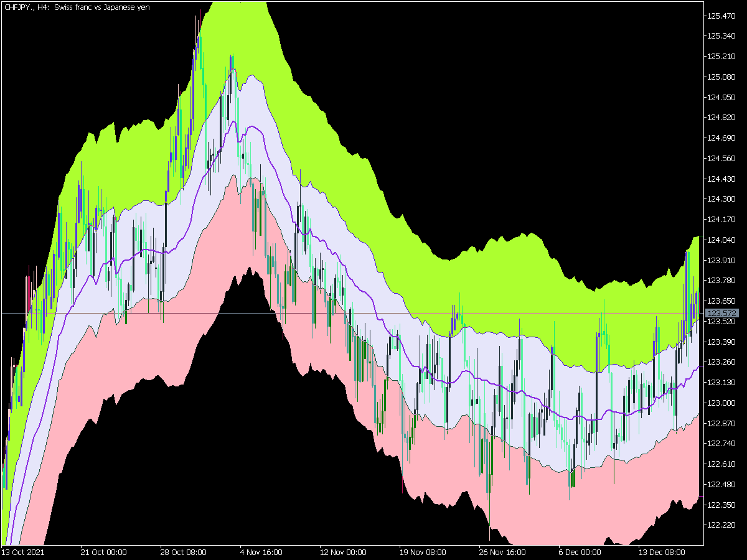Screen dimensions: 747x560
Task: Click the 123.390 price axis label
Action: point(722,342)
